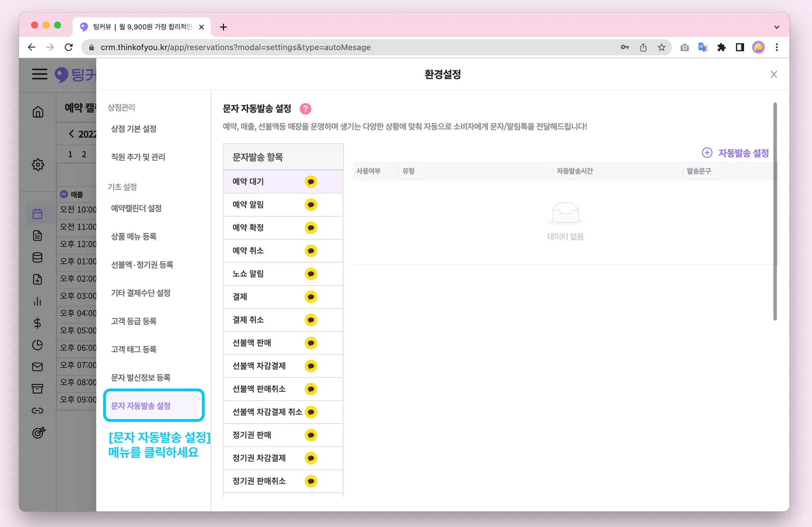Screen dimensions: 812x527
Task: Open the gear settings icon in the sidebar
Action: [38, 164]
